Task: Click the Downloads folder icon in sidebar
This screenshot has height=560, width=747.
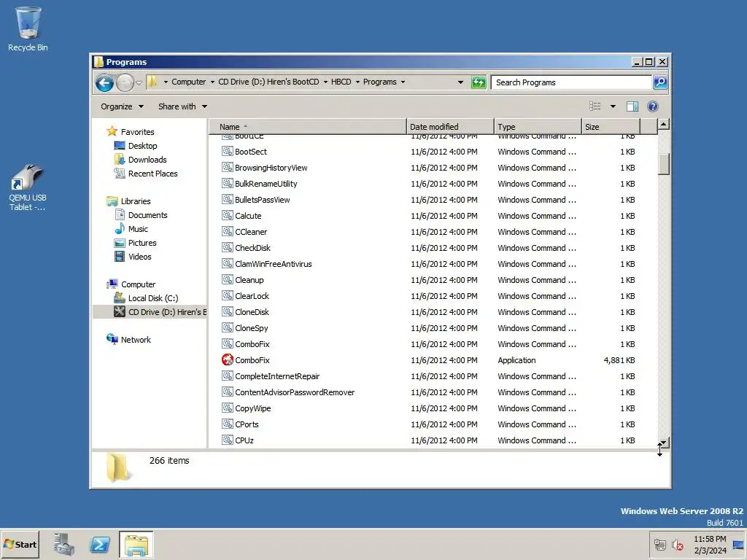Action: 120,160
